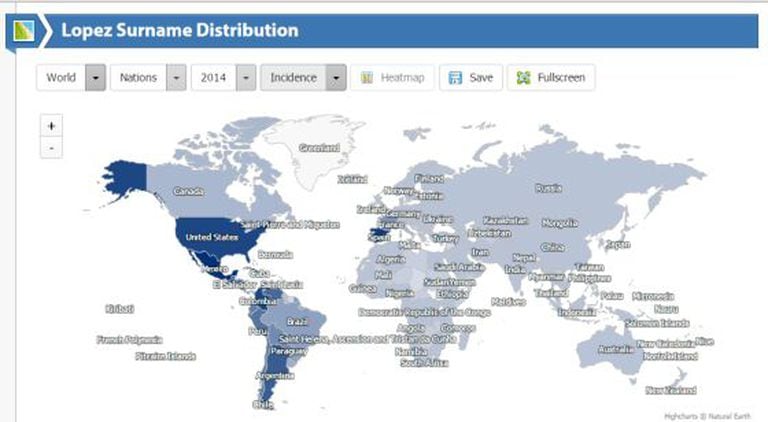
Task: Open the World region dropdown arrow
Action: pyautogui.click(x=96, y=78)
